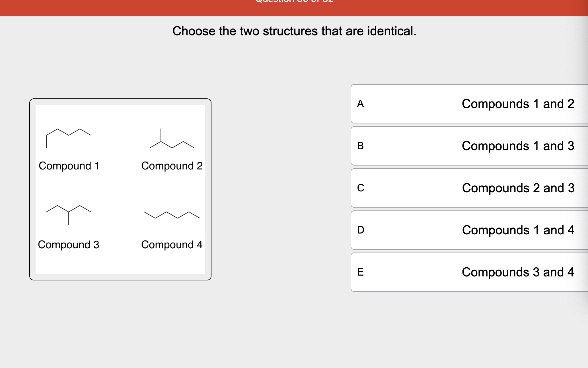Click the letter E beside fifth option

(x=360, y=272)
